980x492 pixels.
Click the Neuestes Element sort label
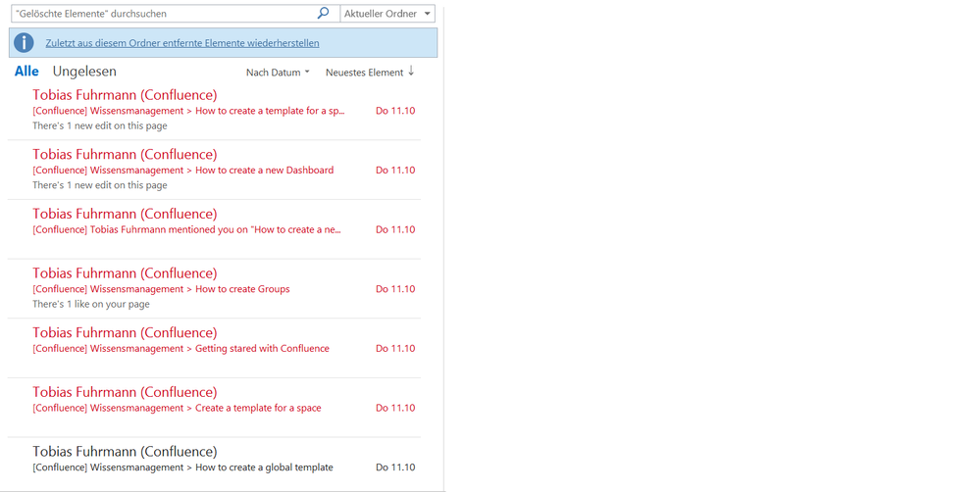(364, 73)
